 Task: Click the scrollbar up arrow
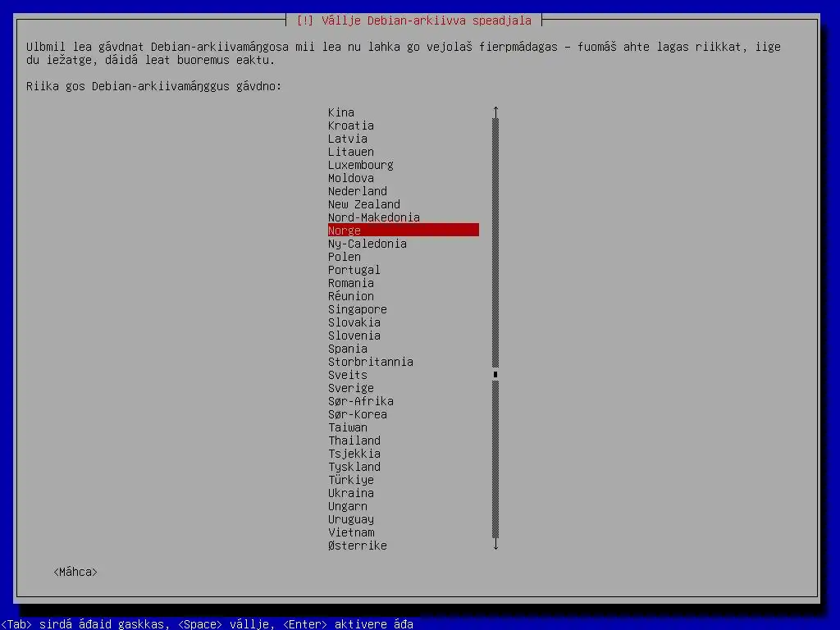[x=495, y=112]
